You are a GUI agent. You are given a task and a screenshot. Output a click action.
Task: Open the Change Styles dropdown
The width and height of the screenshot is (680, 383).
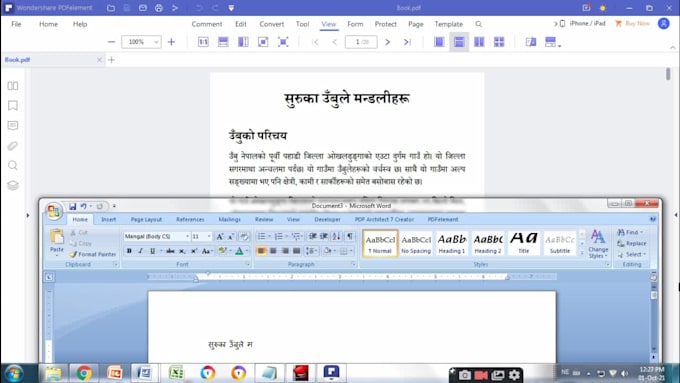pyautogui.click(x=598, y=244)
